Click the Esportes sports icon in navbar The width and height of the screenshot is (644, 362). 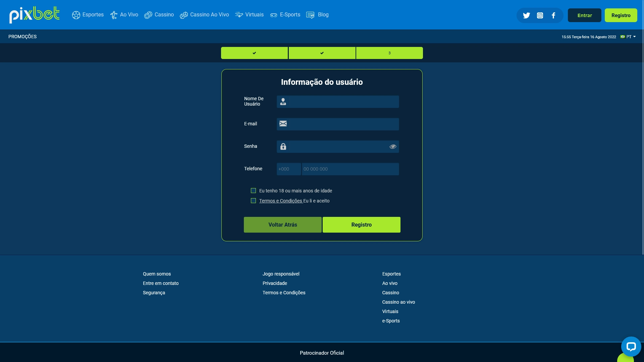coord(75,15)
